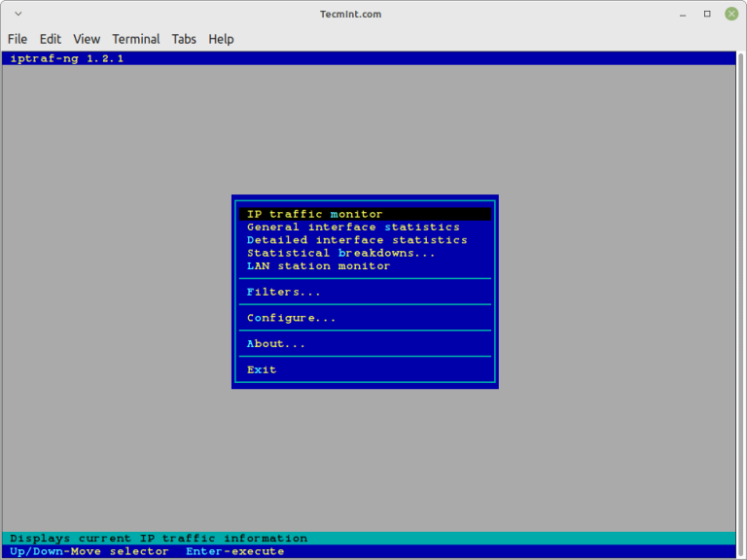This screenshot has width=747, height=560.
Task: Click the About... entry
Action: (x=275, y=344)
